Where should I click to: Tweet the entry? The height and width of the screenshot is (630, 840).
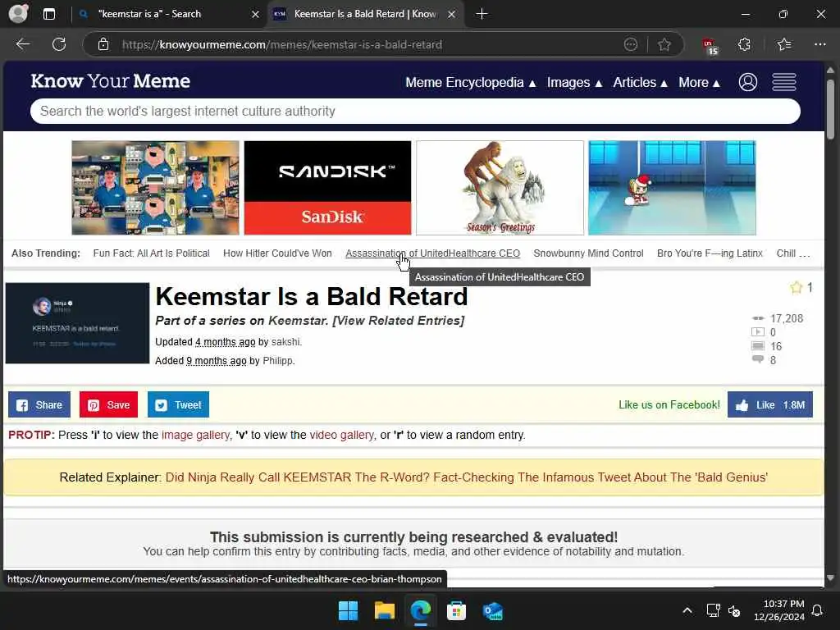tap(178, 404)
